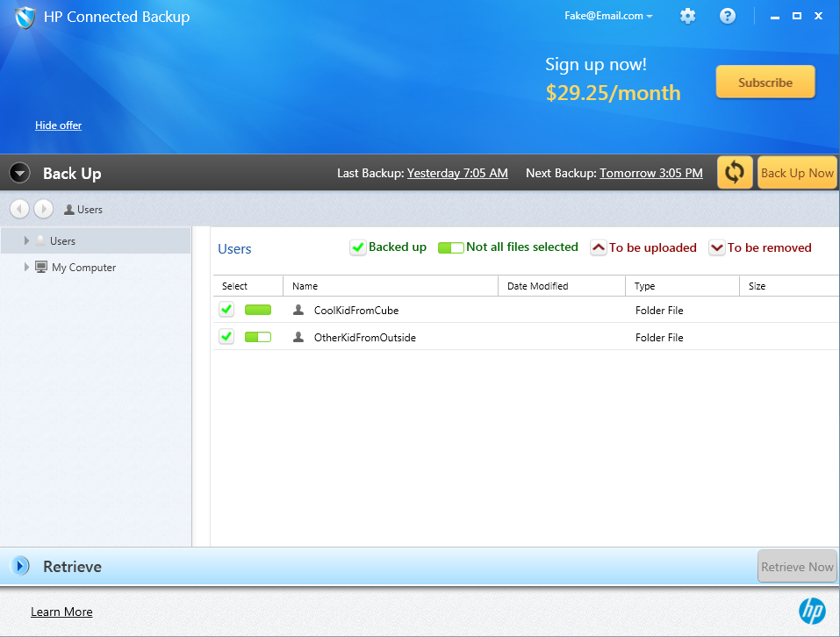
Task: Click the OtherKidFromOutside user icon
Action: coord(298,337)
